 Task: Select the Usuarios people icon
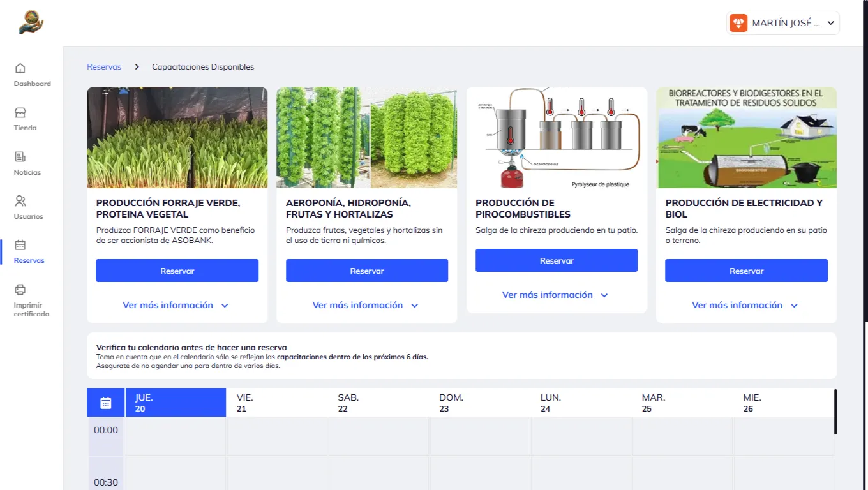click(x=20, y=201)
